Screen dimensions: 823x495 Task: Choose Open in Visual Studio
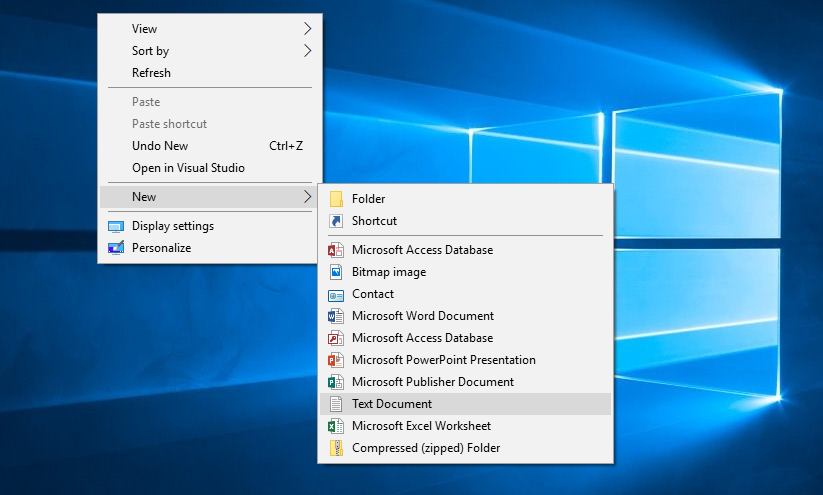point(188,168)
